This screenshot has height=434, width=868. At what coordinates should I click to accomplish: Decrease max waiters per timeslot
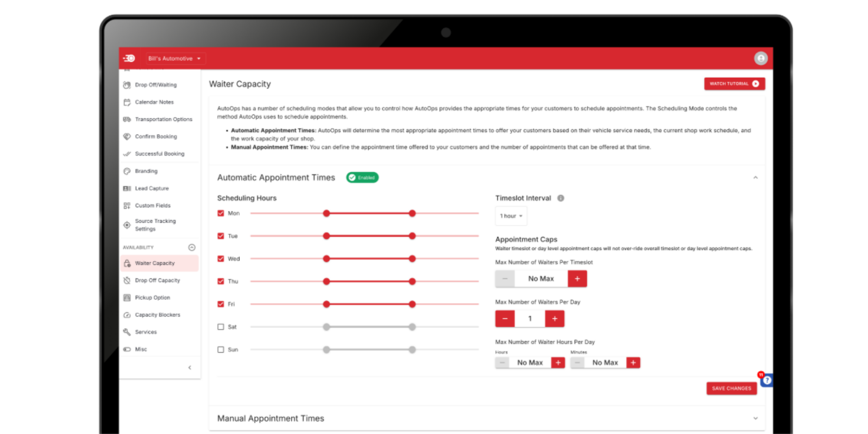[x=505, y=279]
